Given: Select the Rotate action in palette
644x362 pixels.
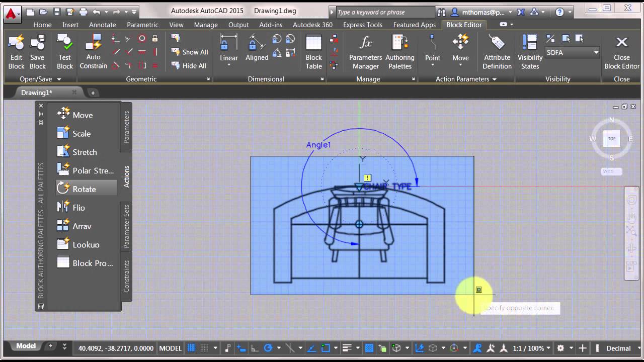Looking at the screenshot, I should tap(86, 189).
